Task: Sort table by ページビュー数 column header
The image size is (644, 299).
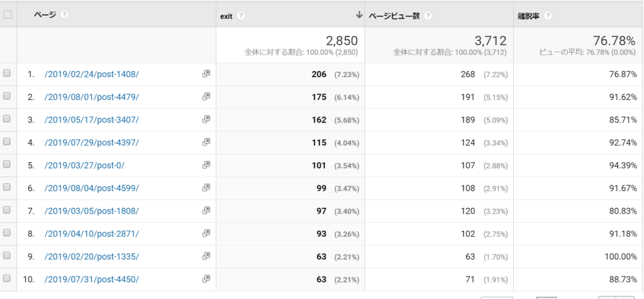Action: pos(394,14)
